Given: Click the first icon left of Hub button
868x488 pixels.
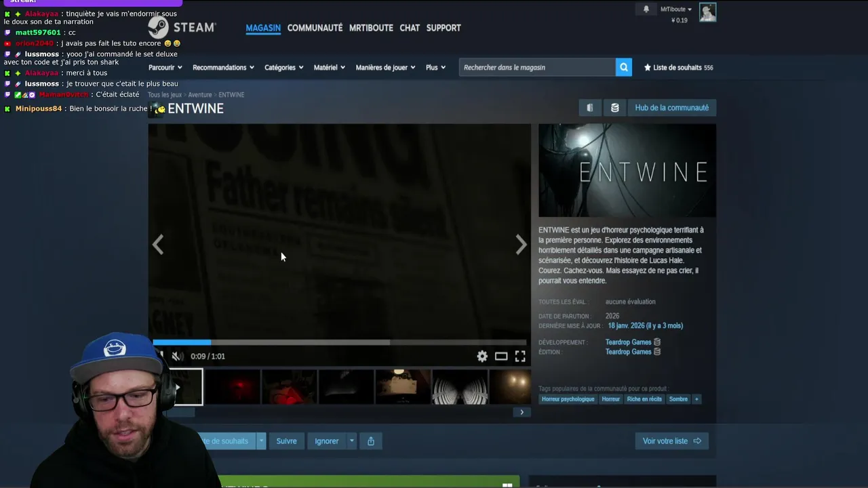Looking at the screenshot, I should (x=590, y=108).
